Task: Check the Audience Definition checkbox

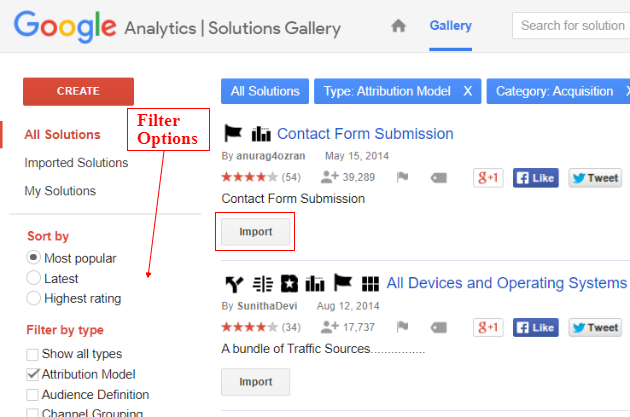Action: click(32, 395)
